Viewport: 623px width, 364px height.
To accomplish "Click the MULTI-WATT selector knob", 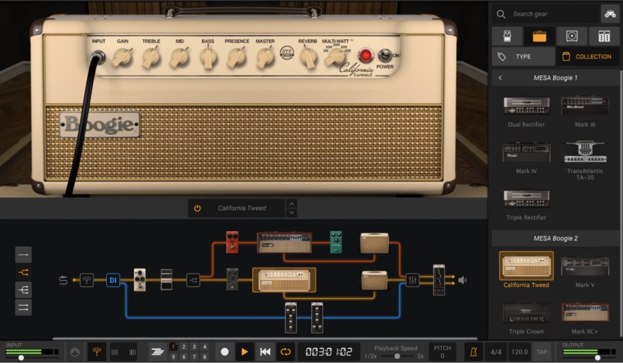I will (x=335, y=57).
